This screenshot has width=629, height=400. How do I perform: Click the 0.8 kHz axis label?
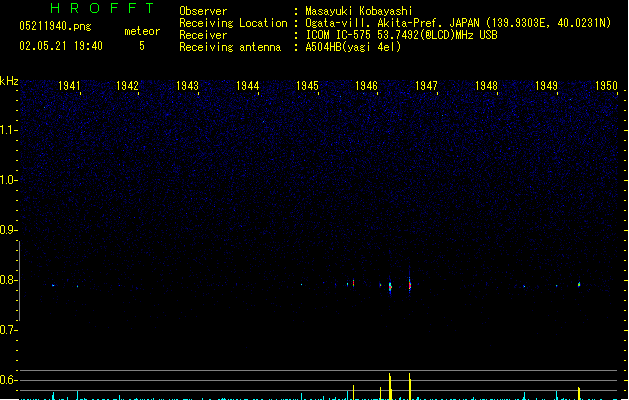tap(7, 280)
